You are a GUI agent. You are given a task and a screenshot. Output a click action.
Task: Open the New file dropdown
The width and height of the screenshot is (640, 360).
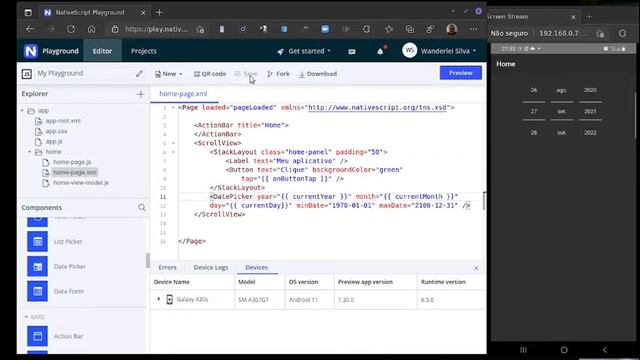coord(169,74)
